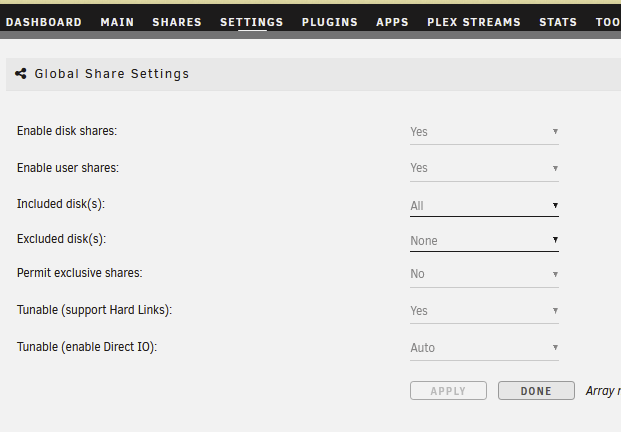Go to the Shares tab
The width and height of the screenshot is (621, 432).
pos(177,22)
